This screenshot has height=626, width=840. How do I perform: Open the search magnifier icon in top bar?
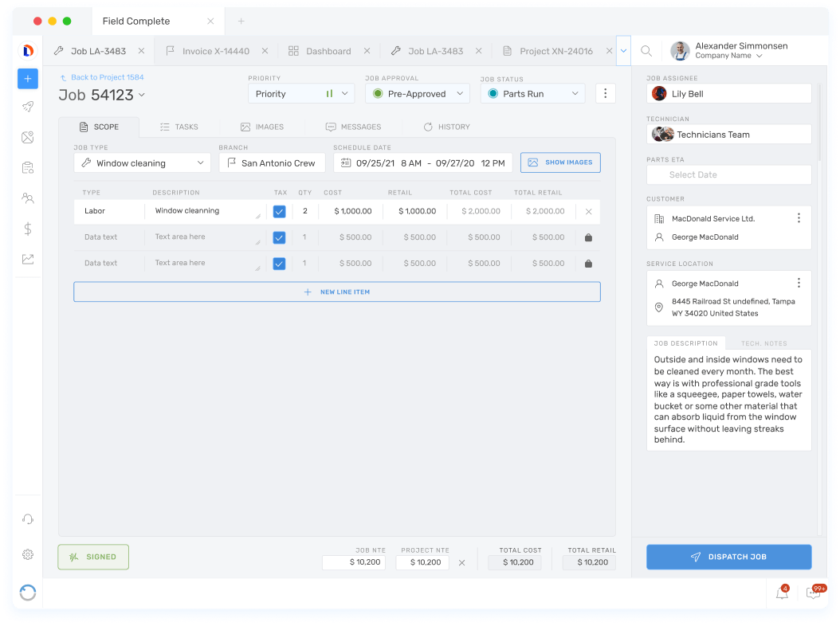click(646, 50)
